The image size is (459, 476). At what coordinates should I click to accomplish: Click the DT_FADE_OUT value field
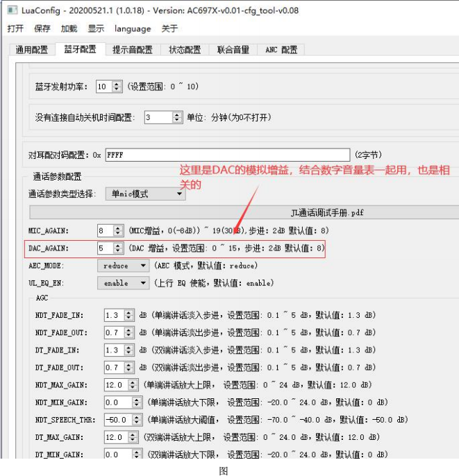pyautogui.click(x=114, y=367)
